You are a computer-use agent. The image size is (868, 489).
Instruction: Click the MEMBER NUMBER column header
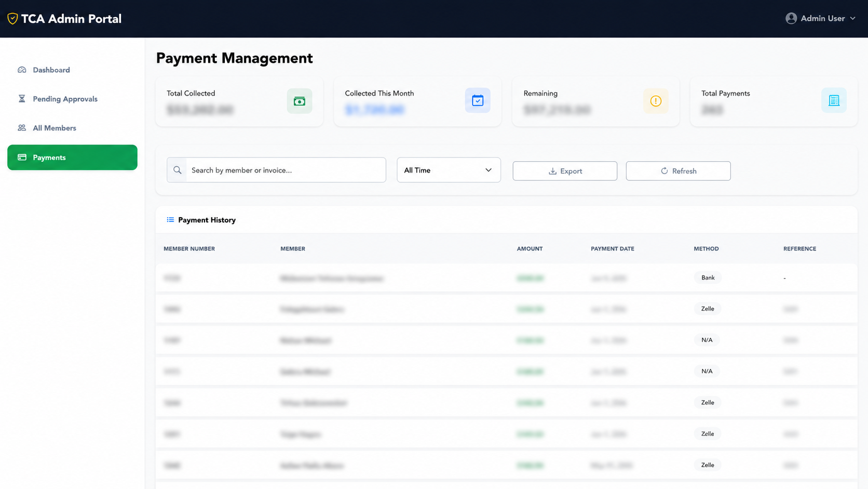pyautogui.click(x=189, y=249)
